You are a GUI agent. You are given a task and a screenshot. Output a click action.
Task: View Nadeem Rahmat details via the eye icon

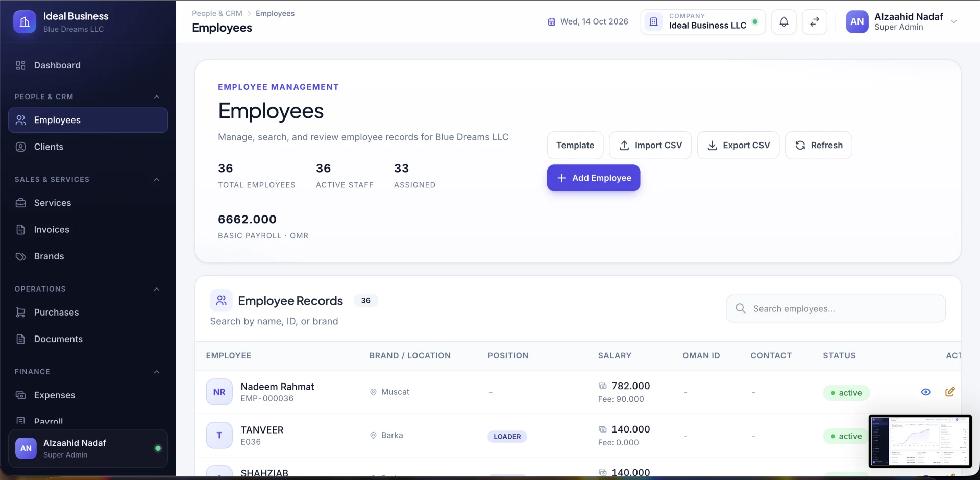[926, 392]
